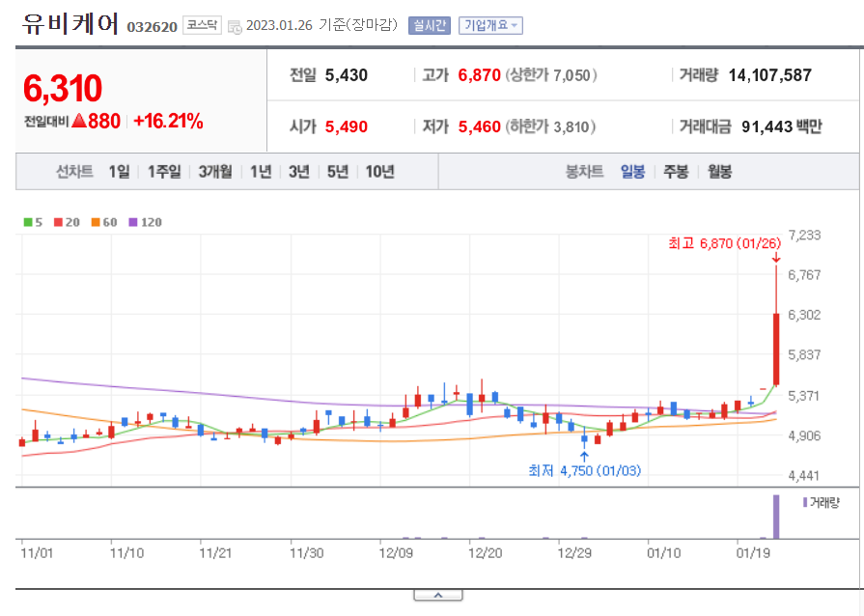
Task: Click the 4,441 price axis label
Action: [x=804, y=475]
